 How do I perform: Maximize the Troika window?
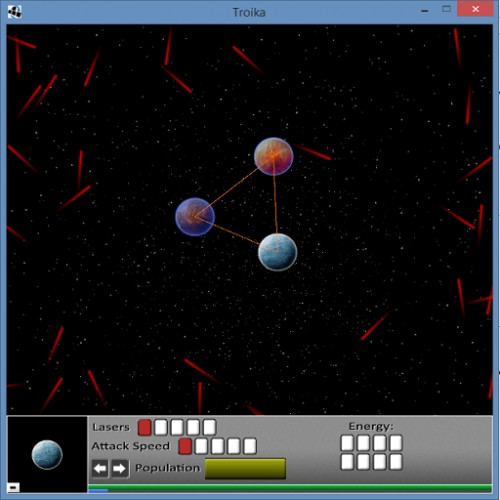pos(446,9)
